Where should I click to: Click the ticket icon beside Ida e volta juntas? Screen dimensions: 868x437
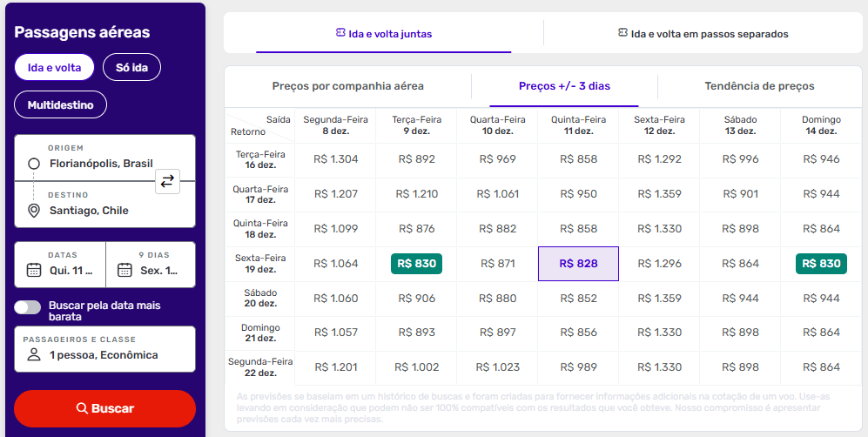coord(340,33)
